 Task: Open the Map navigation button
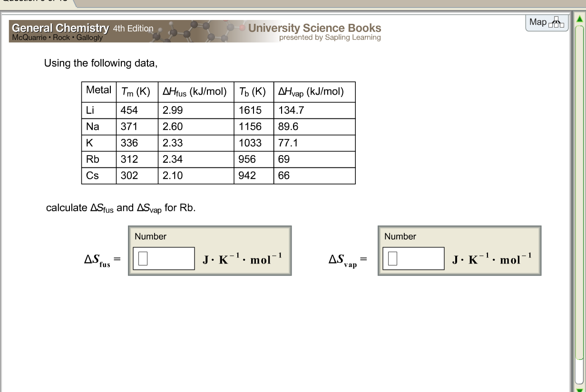(546, 22)
